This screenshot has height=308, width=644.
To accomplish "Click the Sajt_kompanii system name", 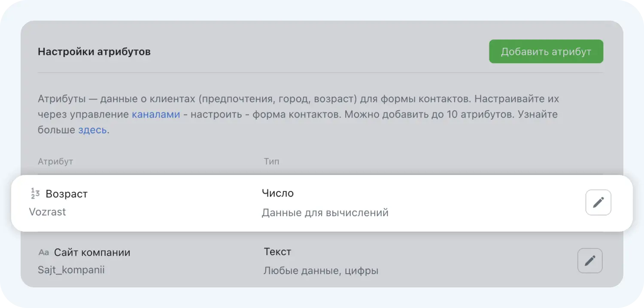I will (x=71, y=270).
